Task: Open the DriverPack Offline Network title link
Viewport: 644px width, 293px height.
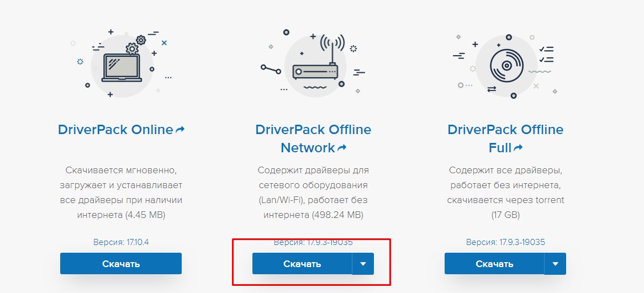Action: 313,138
